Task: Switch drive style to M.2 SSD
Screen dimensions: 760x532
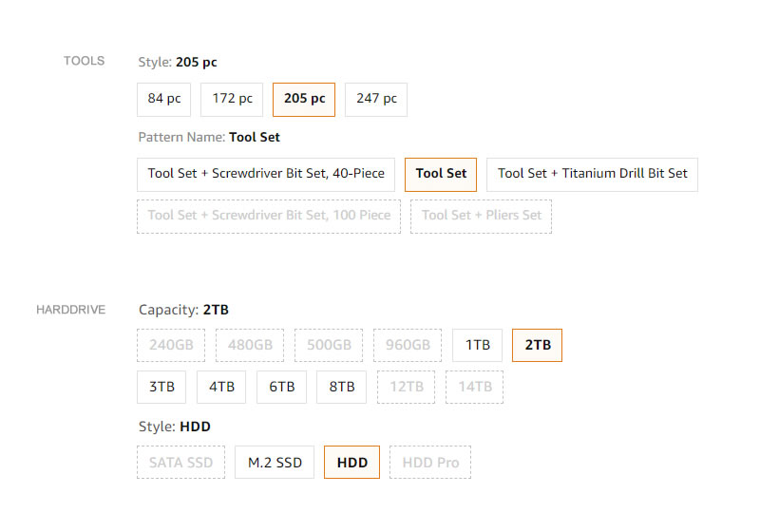Action: 275,463
